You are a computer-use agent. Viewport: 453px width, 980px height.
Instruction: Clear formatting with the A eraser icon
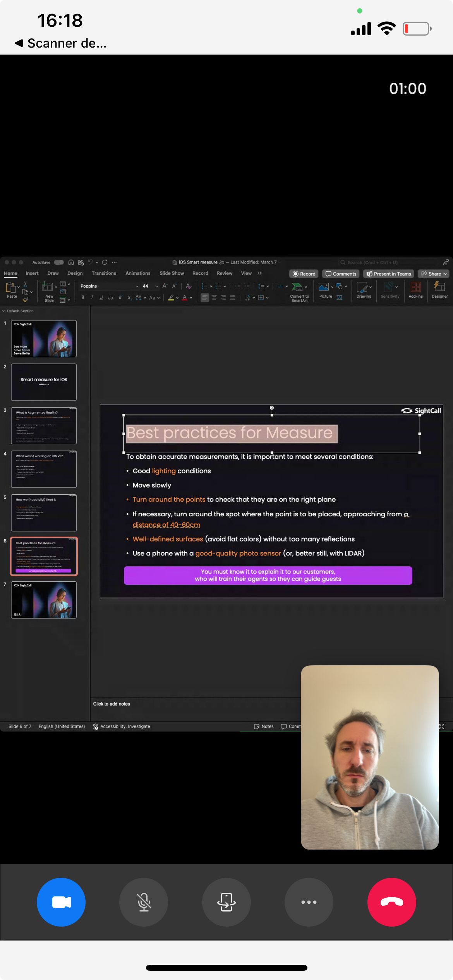pyautogui.click(x=189, y=286)
